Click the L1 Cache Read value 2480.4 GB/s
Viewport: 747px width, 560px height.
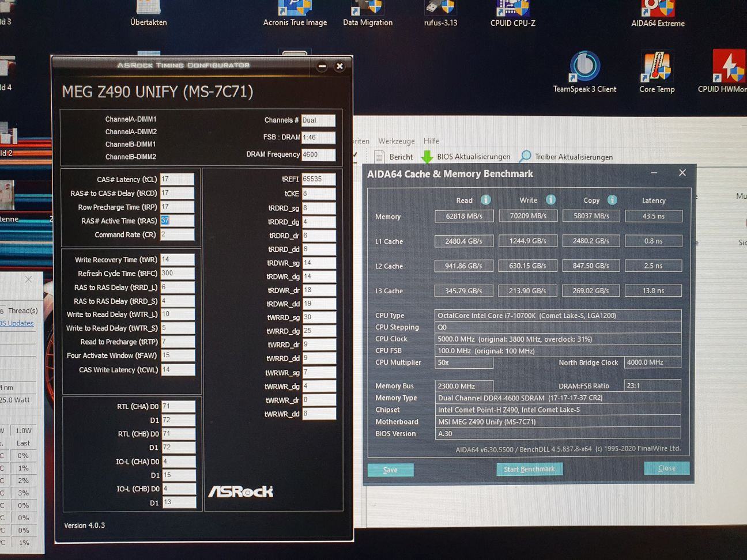463,241
